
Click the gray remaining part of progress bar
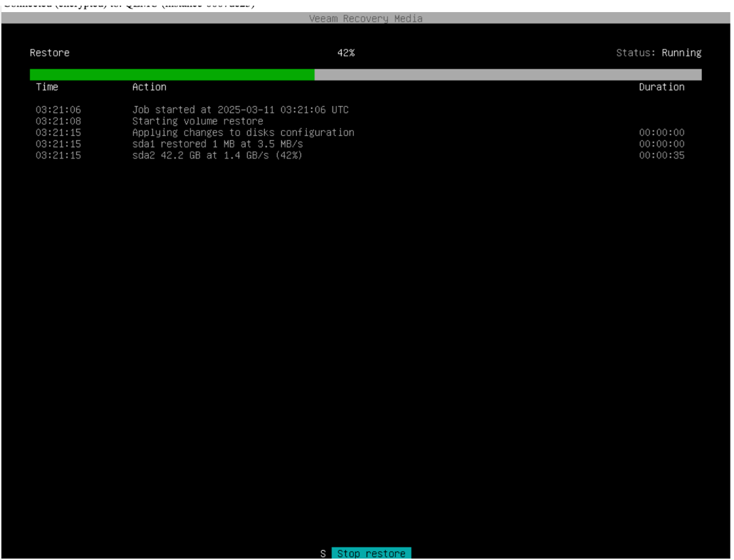(508, 75)
